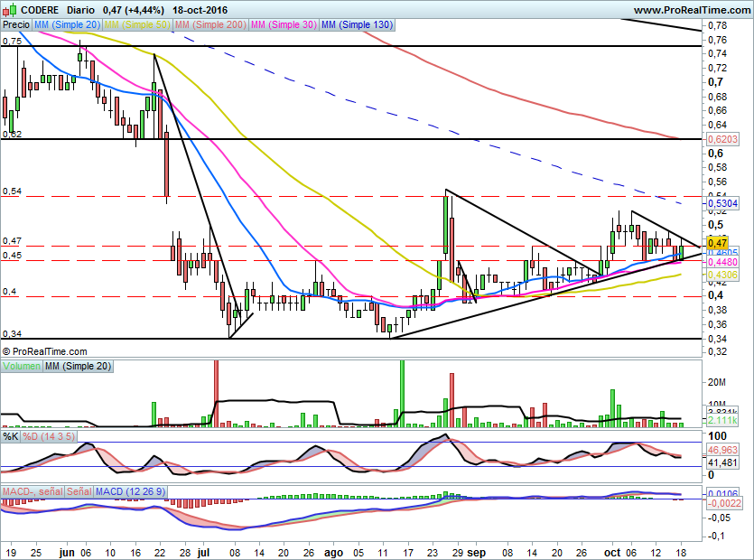Select the Precio indicator label
The image size is (754, 560).
(x=16, y=25)
